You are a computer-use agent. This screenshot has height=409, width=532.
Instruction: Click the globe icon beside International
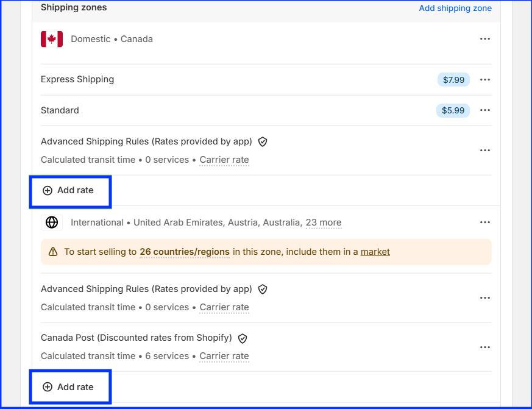tap(52, 222)
